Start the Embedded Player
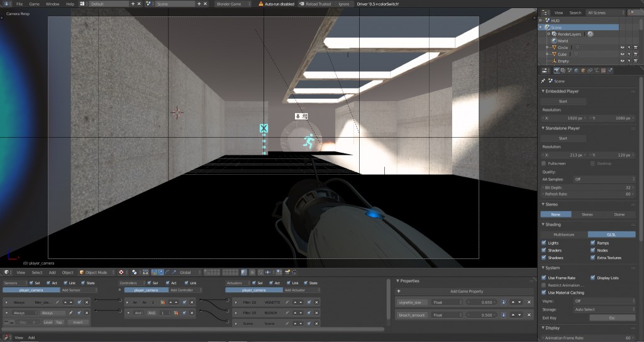 [x=563, y=101]
